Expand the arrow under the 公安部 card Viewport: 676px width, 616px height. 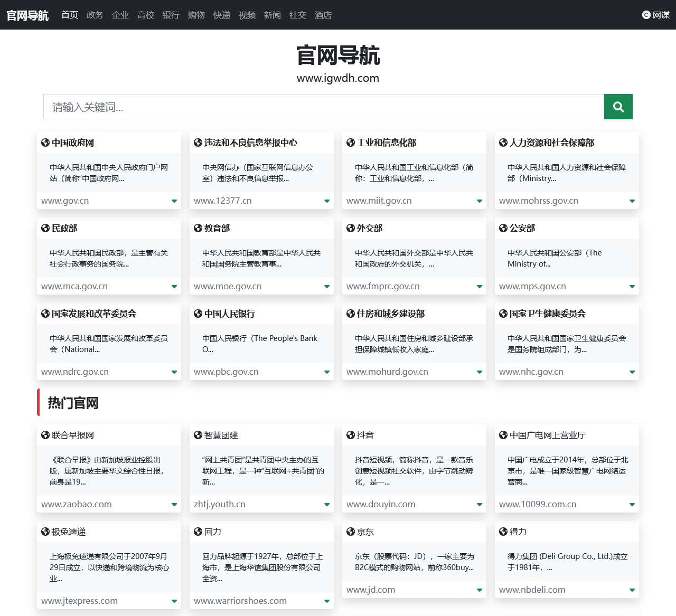632,286
